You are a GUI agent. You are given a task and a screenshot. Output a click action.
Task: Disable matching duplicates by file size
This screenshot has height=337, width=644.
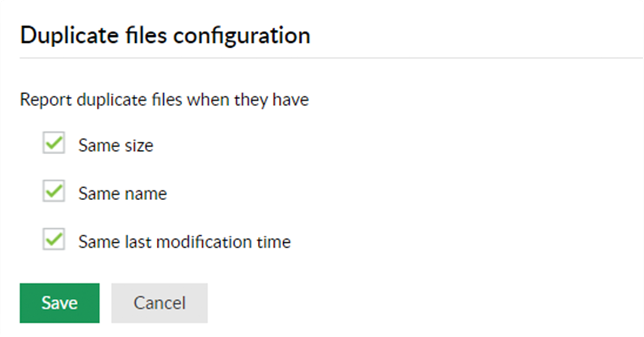click(54, 144)
